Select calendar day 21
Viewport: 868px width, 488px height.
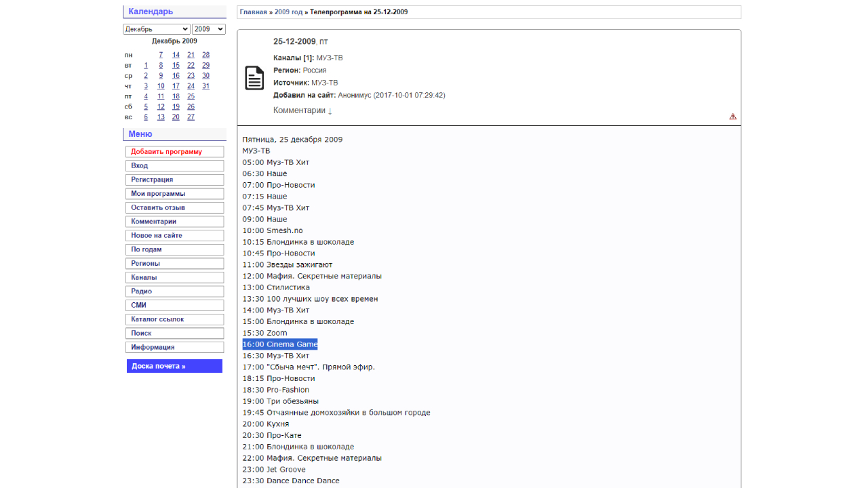(x=191, y=55)
